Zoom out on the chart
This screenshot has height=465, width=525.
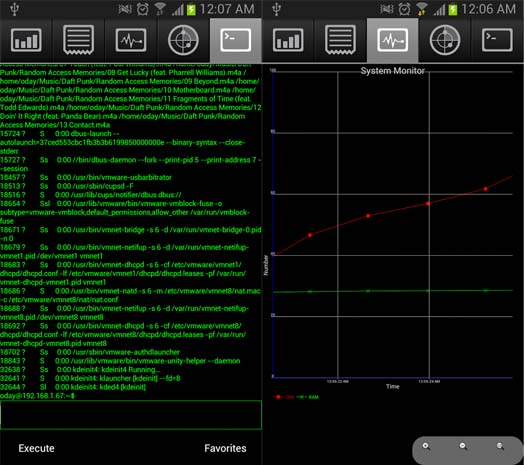[463, 446]
